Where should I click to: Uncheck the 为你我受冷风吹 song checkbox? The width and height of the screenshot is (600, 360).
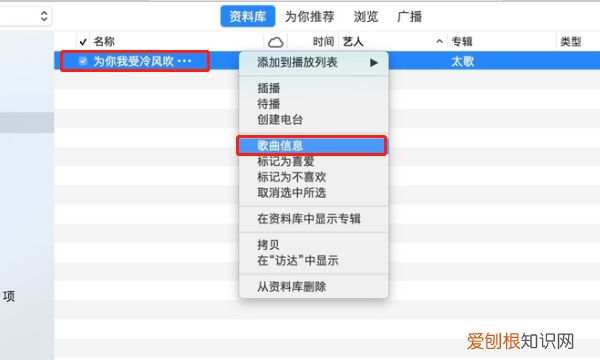coord(83,61)
